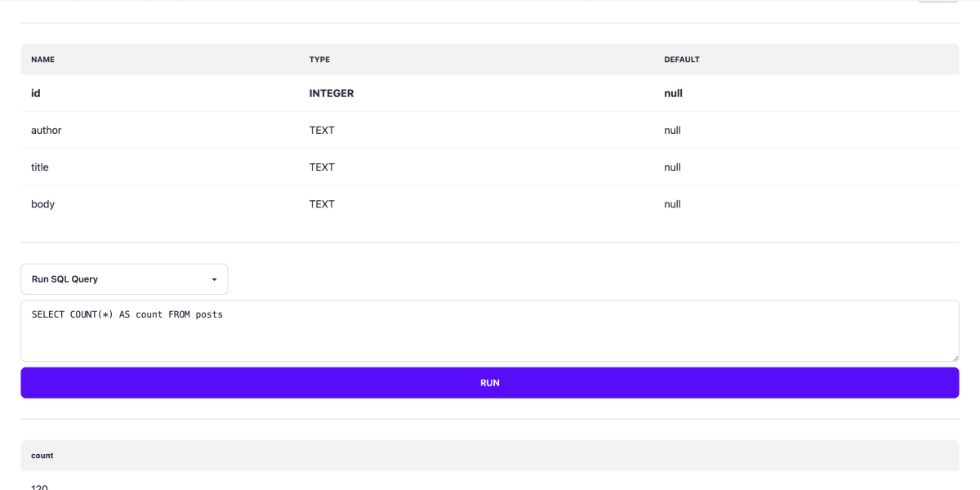
Task: Click the DEFAULT column header
Action: (x=683, y=60)
